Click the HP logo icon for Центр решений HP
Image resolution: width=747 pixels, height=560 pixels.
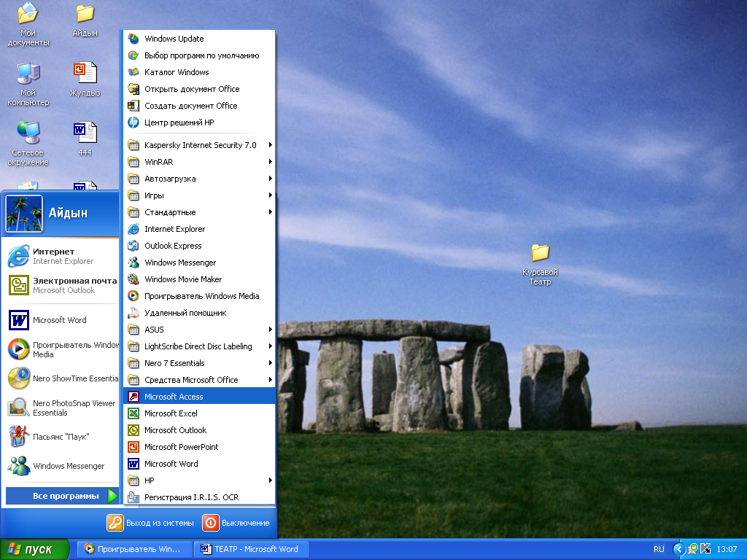click(133, 122)
